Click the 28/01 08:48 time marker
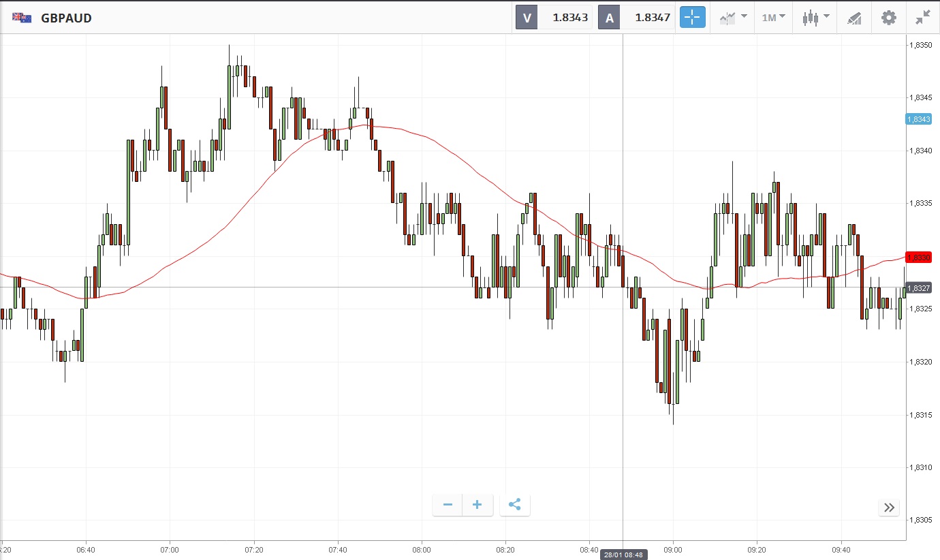 point(623,555)
